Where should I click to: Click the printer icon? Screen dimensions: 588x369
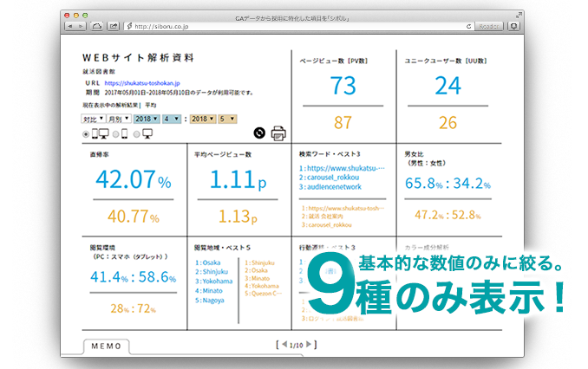pos(278,133)
